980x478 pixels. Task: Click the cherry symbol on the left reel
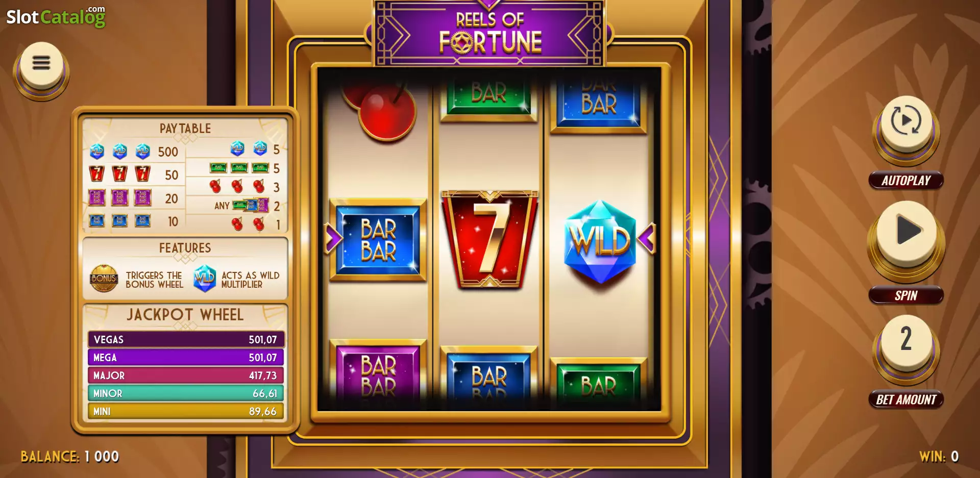tap(382, 109)
